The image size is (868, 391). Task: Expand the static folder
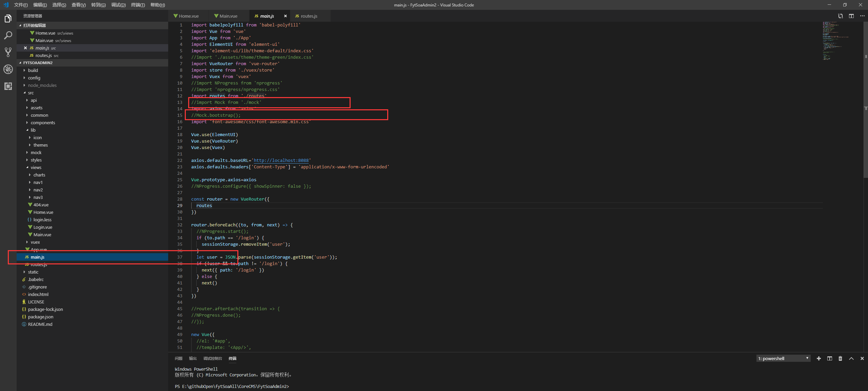(33, 272)
